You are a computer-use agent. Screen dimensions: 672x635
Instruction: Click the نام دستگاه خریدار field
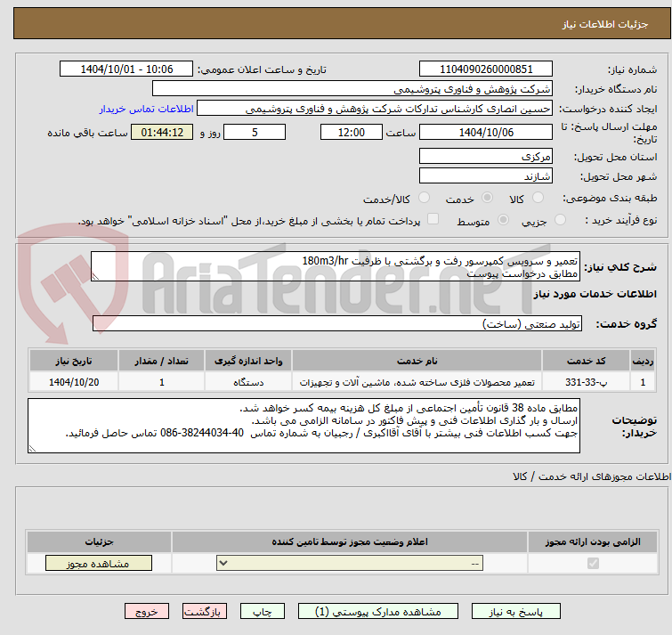point(352,89)
